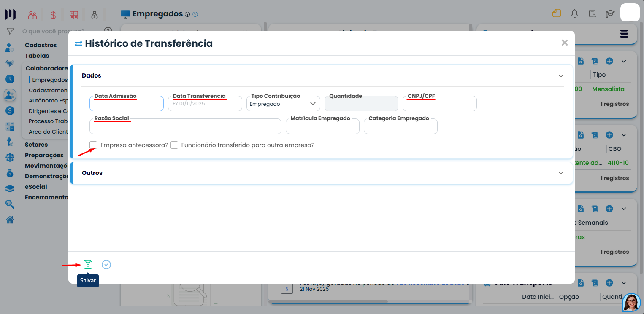Click the money bag icon in top bar
This screenshot has height=314, width=644.
coord(95,15)
